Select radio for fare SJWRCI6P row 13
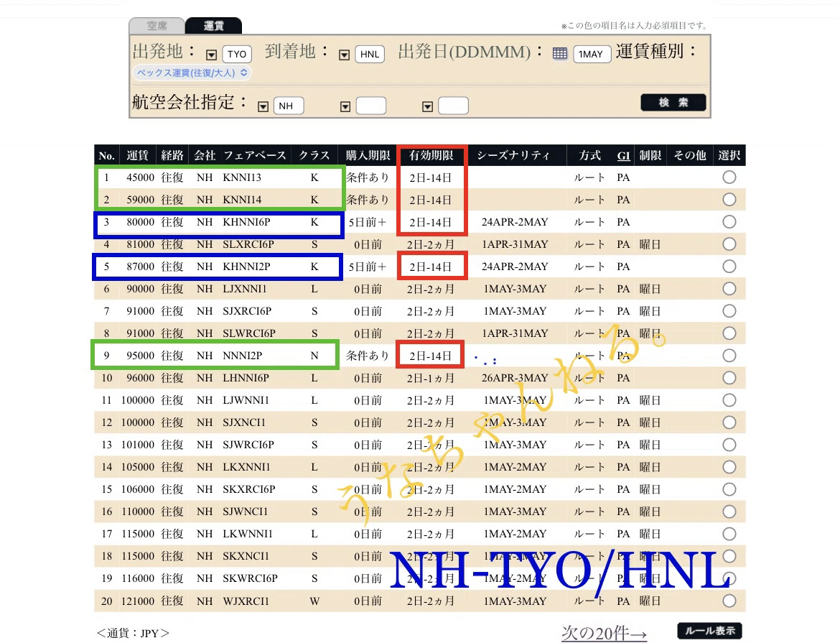Screen dimensions: 840x643 pyautogui.click(x=729, y=445)
